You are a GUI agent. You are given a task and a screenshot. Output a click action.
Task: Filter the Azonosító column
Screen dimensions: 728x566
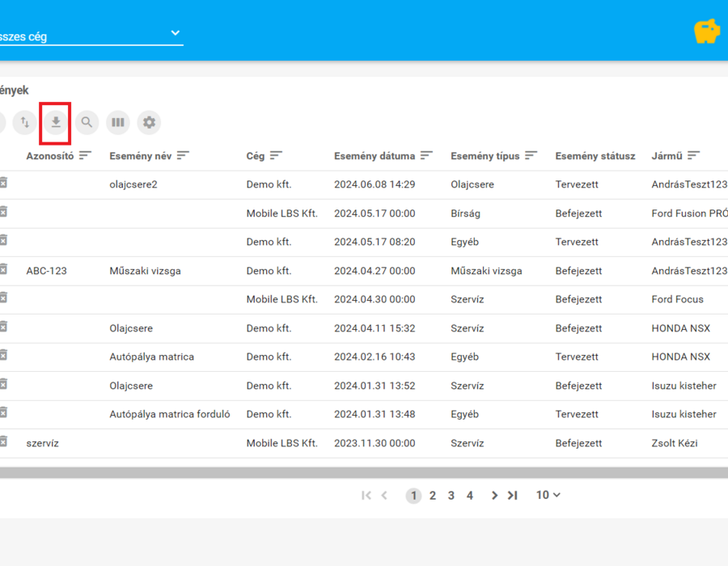(85, 155)
